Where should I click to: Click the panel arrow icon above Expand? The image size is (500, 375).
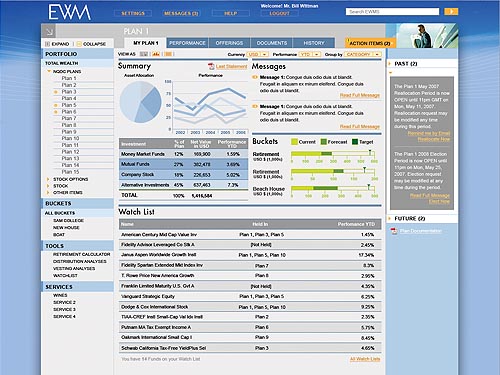point(49,32)
